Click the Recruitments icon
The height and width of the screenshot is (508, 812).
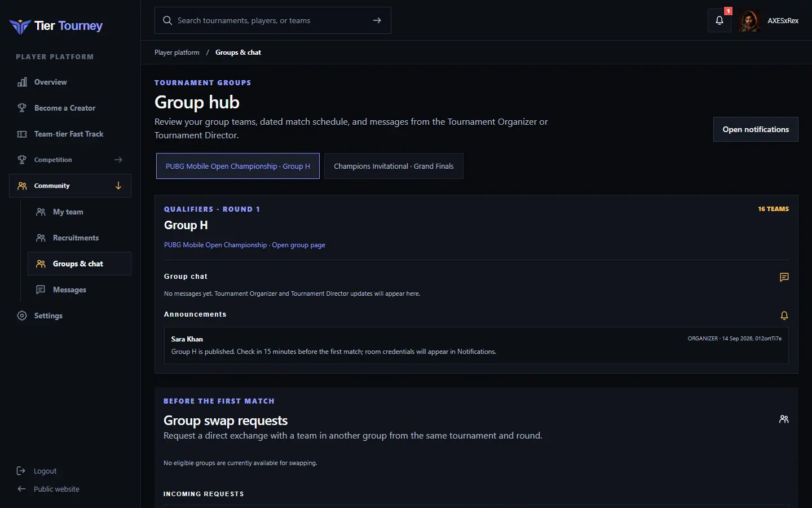[41, 238]
